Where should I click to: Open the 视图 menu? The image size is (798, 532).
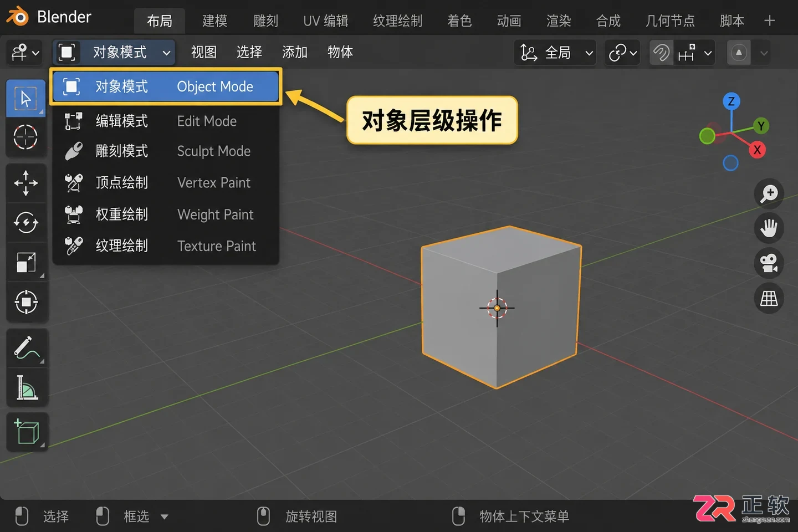204,52
